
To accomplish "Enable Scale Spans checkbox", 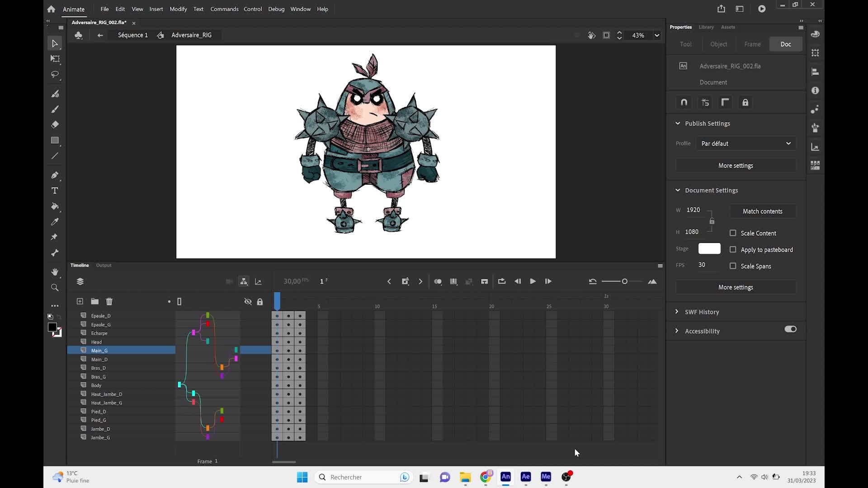I will (732, 266).
